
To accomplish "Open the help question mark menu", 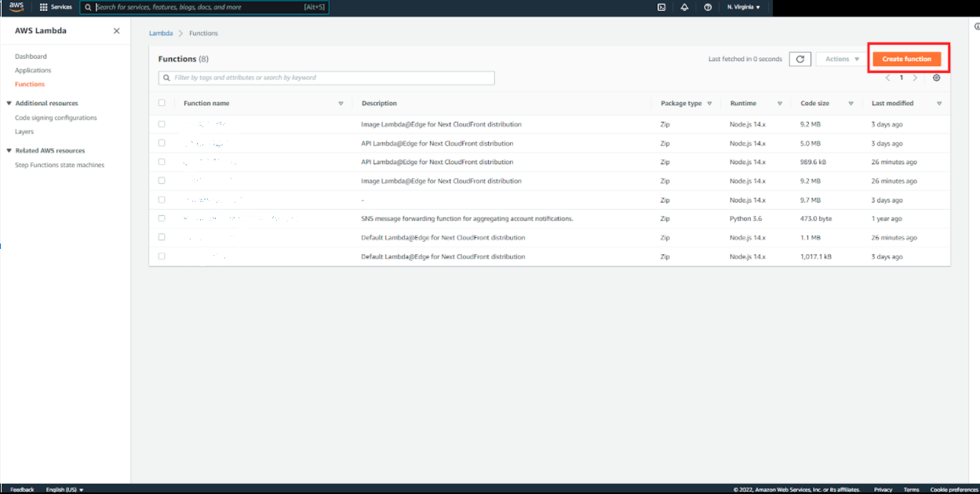I will pyautogui.click(x=708, y=7).
